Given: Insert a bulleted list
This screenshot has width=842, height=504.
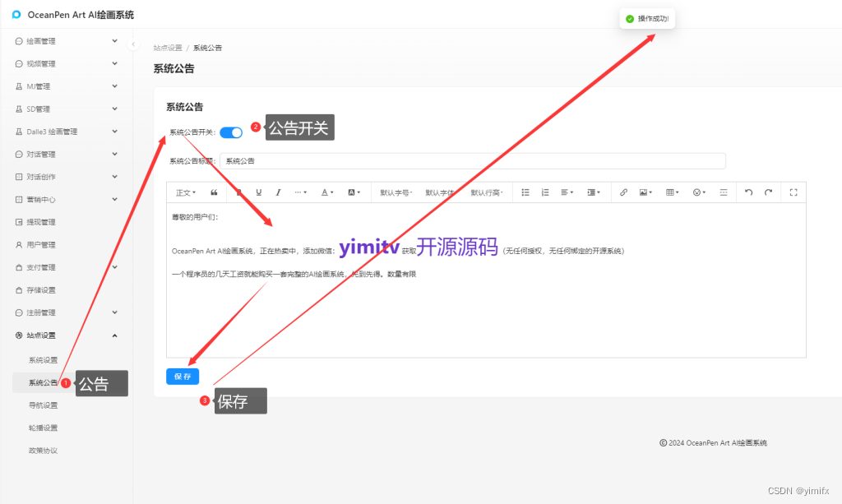Looking at the screenshot, I should pyautogui.click(x=525, y=192).
